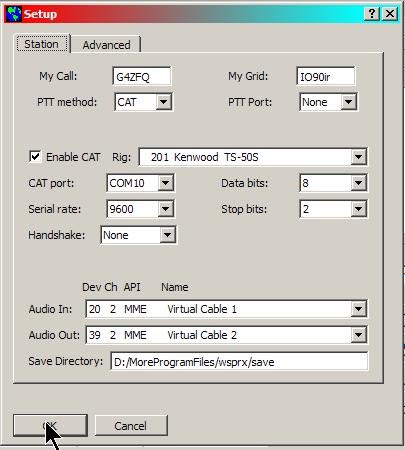Close the Setup dialog with the X

tap(390, 14)
